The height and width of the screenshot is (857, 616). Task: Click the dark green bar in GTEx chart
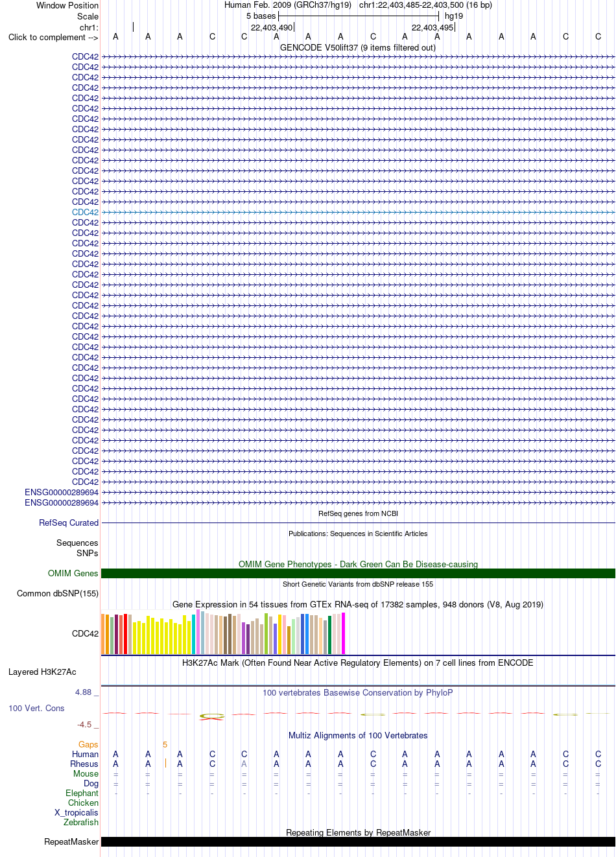[x=330, y=635]
